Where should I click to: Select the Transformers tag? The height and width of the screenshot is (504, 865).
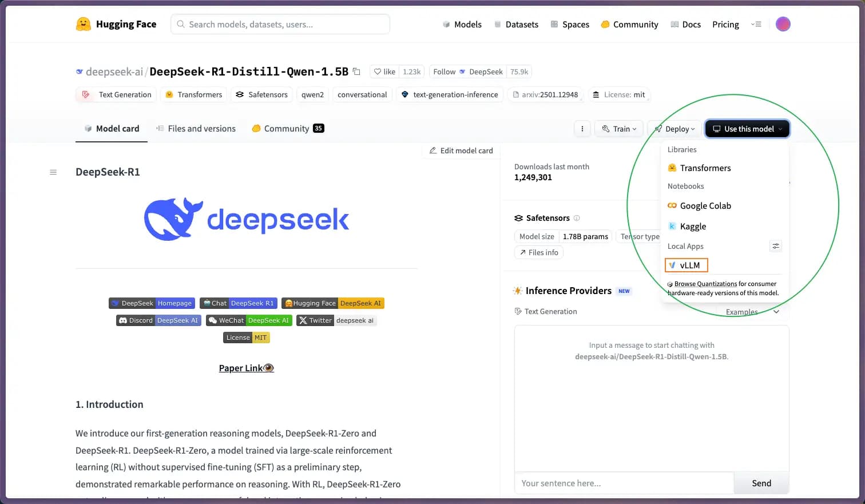tap(194, 94)
